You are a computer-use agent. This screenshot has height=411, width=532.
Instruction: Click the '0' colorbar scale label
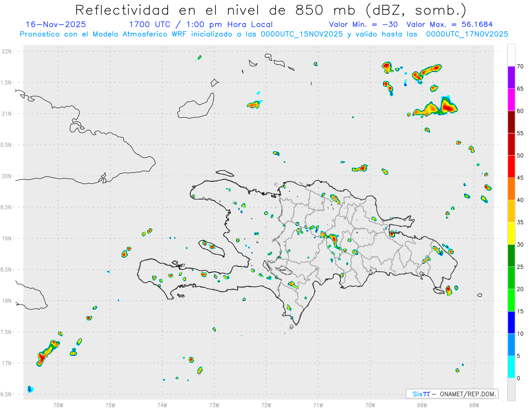click(x=519, y=378)
